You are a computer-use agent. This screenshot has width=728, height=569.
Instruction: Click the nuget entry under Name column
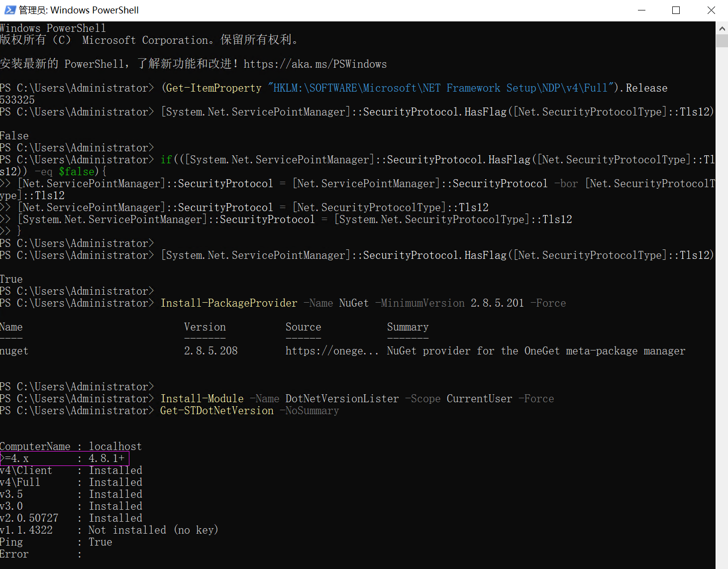click(x=14, y=350)
